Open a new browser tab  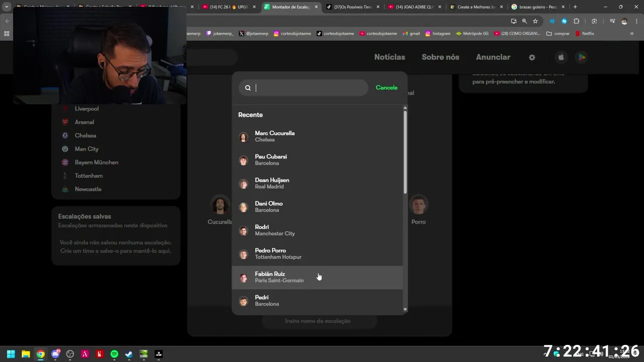coord(575,7)
